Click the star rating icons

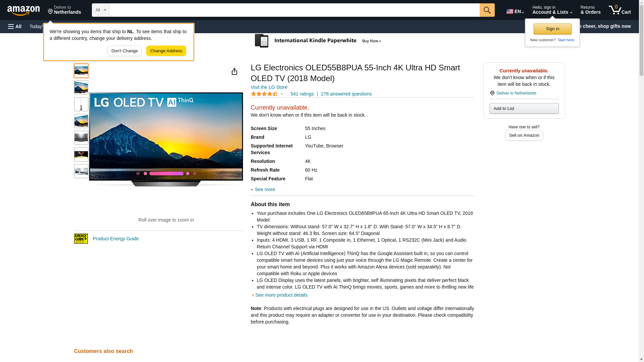264,94
